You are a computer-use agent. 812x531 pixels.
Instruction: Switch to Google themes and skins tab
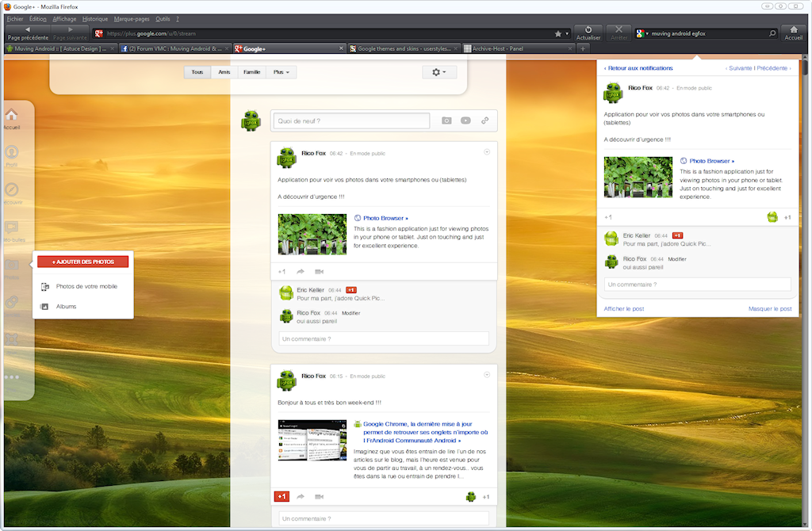pyautogui.click(x=404, y=48)
